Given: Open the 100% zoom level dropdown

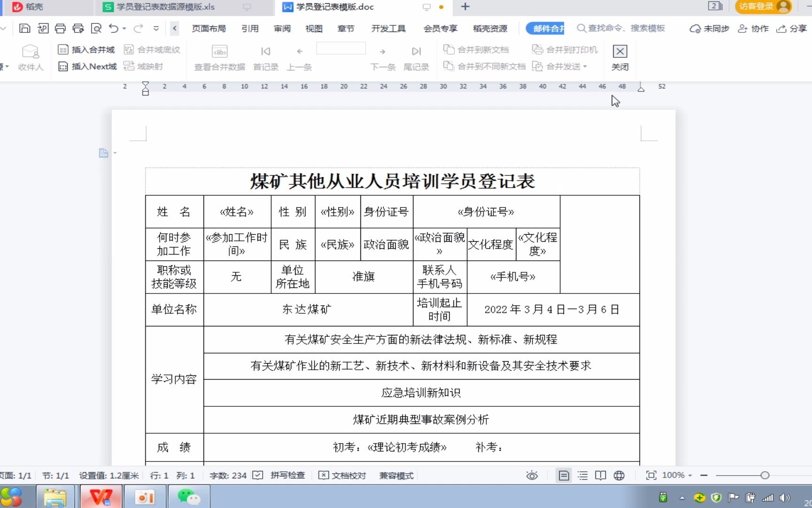Looking at the screenshot, I should click(x=677, y=475).
